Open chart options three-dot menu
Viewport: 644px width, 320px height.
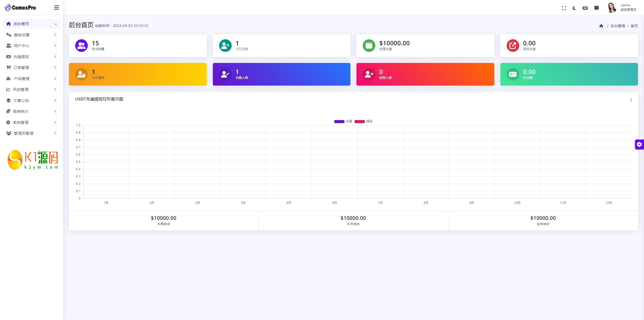coord(631,100)
